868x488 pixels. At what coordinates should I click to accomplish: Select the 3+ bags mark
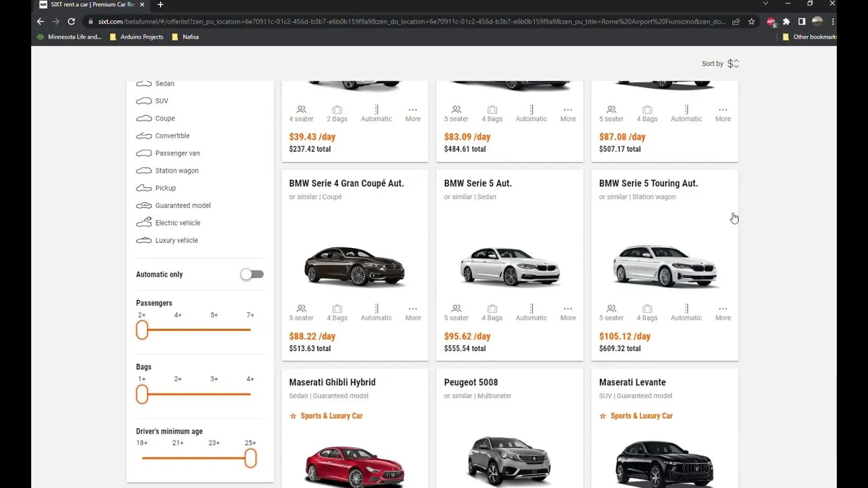click(214, 379)
